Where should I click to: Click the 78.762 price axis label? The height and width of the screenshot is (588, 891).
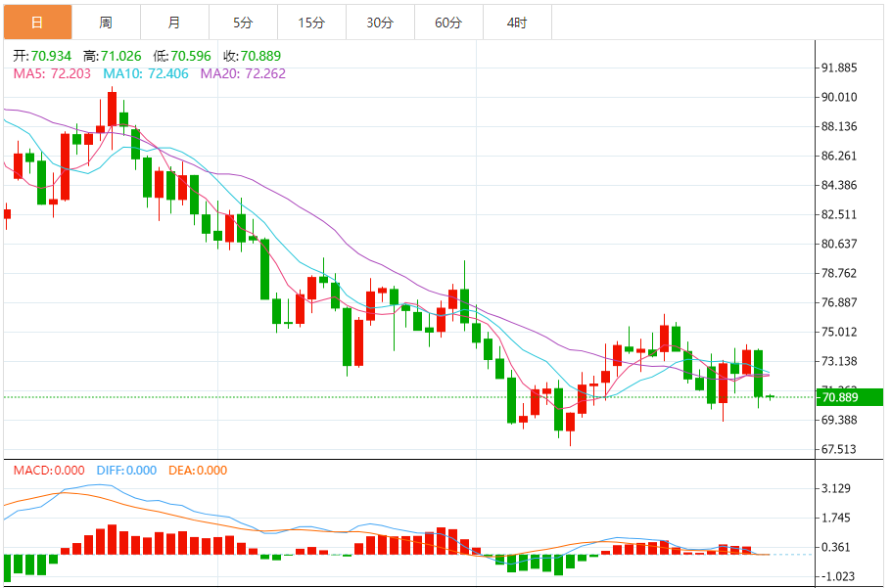(839, 274)
